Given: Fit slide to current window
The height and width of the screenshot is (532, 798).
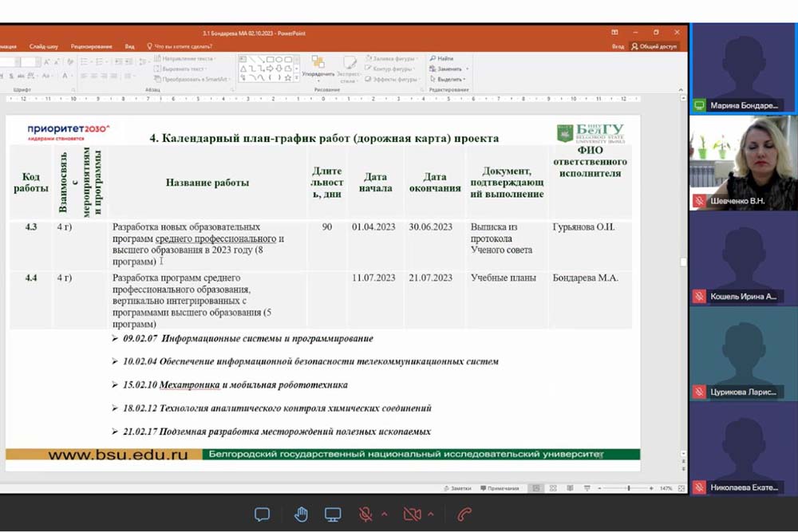Looking at the screenshot, I should (x=681, y=488).
